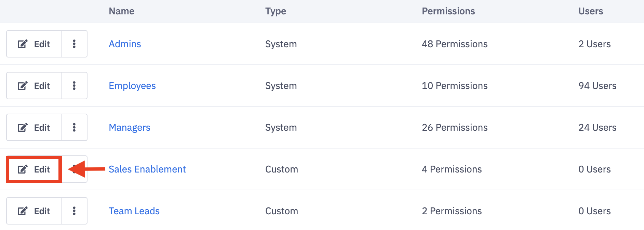
Task: Click the Edit button for Admins
Action: point(34,44)
